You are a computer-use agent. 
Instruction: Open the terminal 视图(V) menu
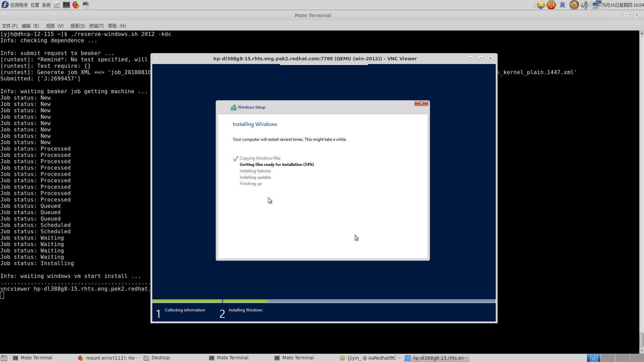55,26
